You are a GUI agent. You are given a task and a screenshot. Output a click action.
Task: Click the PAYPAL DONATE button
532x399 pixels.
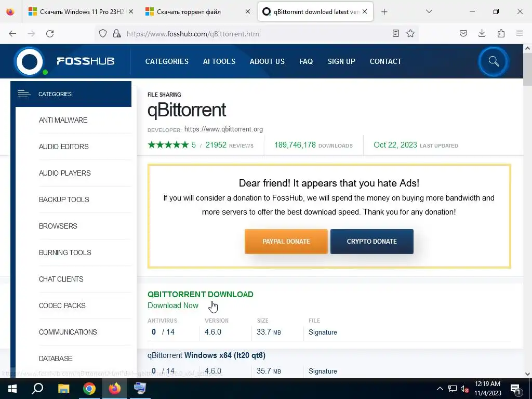(x=286, y=242)
